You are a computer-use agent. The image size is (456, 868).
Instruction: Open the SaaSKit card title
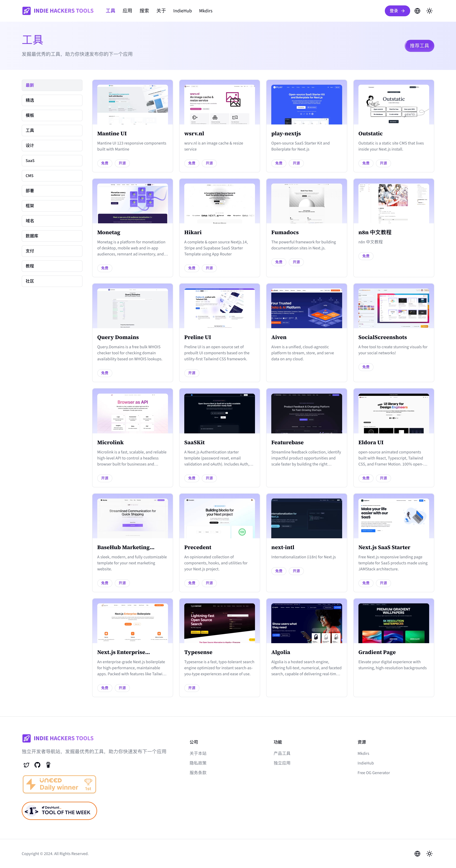pos(194,442)
